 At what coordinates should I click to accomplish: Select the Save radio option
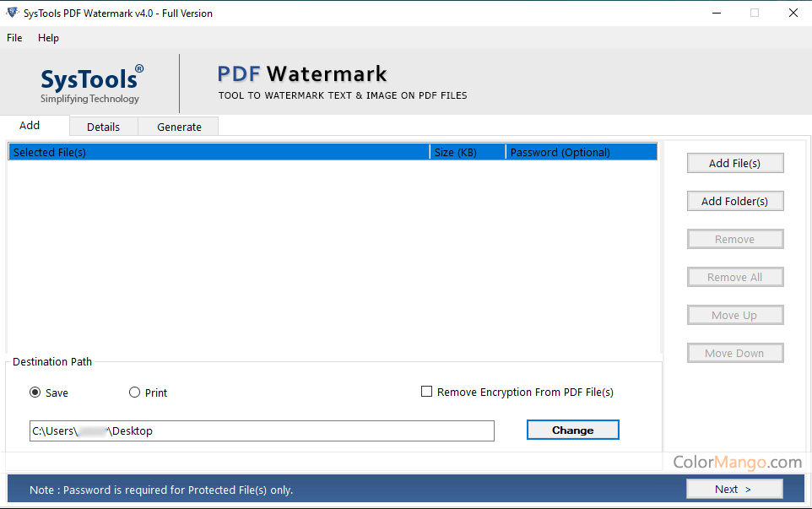[35, 393]
